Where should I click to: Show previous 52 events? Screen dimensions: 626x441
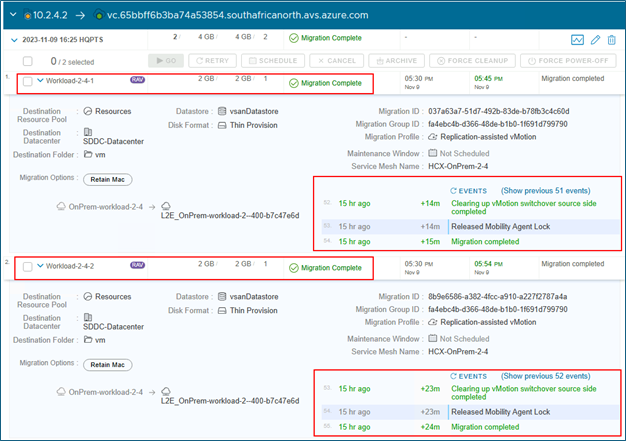[545, 376]
